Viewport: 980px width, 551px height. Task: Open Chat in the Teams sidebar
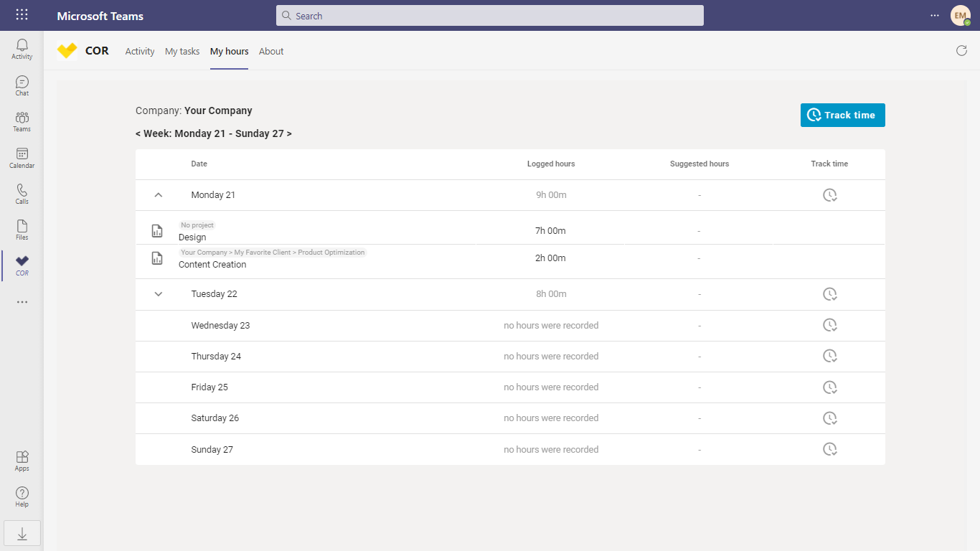(22, 85)
